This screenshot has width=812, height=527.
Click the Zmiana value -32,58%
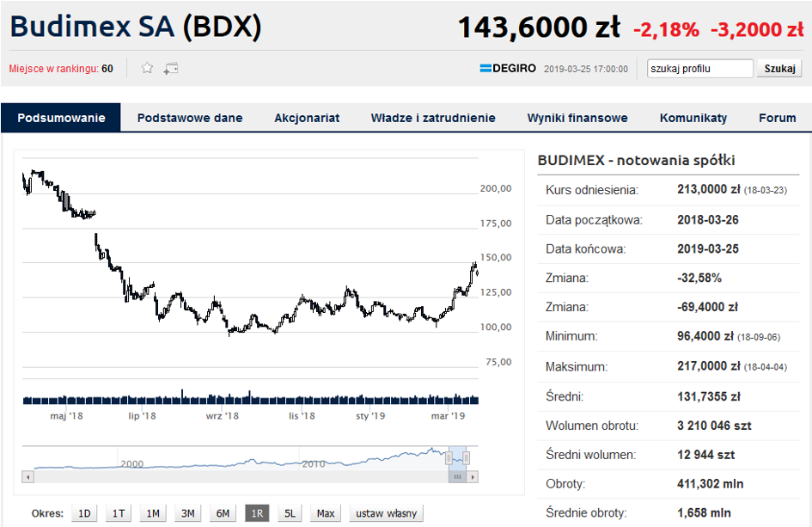click(x=699, y=278)
